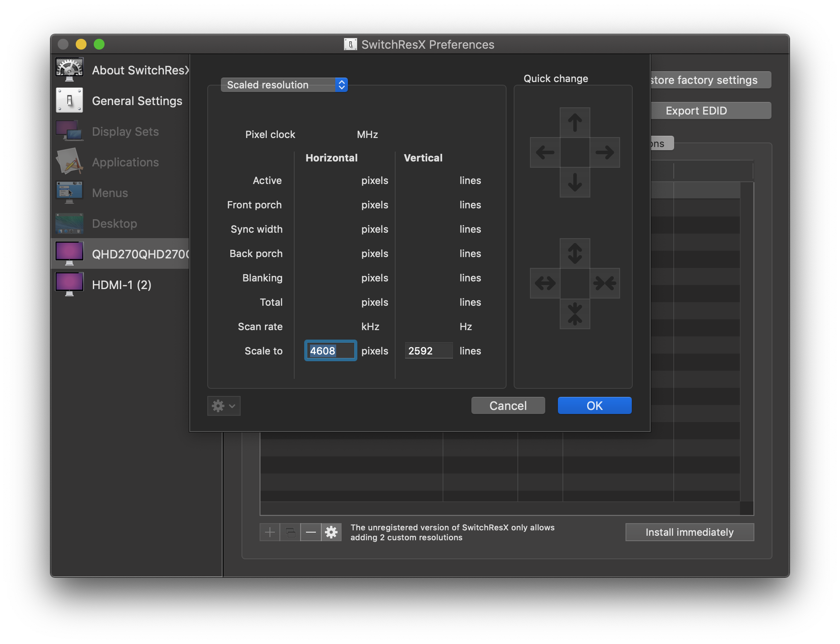Click the remove resolution minus button
The width and height of the screenshot is (840, 644).
311,533
